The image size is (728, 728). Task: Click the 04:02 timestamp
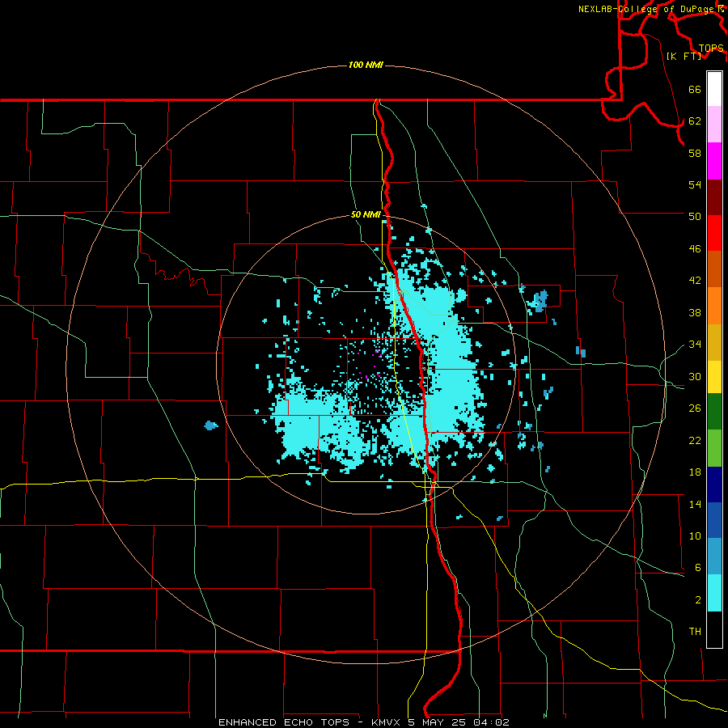click(x=491, y=722)
